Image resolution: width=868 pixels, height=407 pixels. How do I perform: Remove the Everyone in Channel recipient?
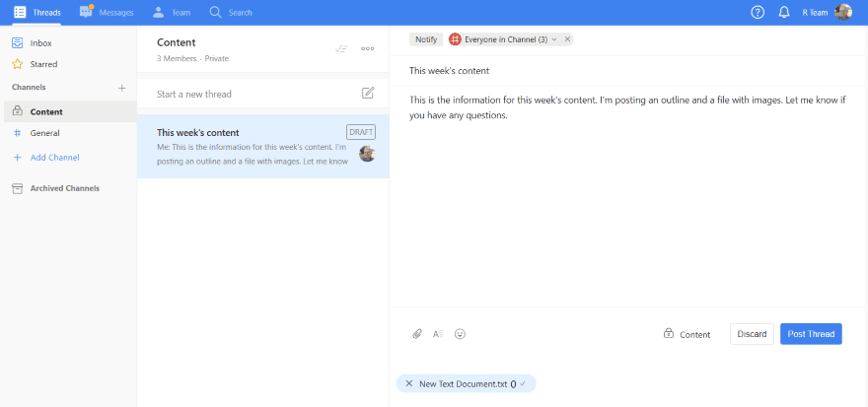[567, 39]
